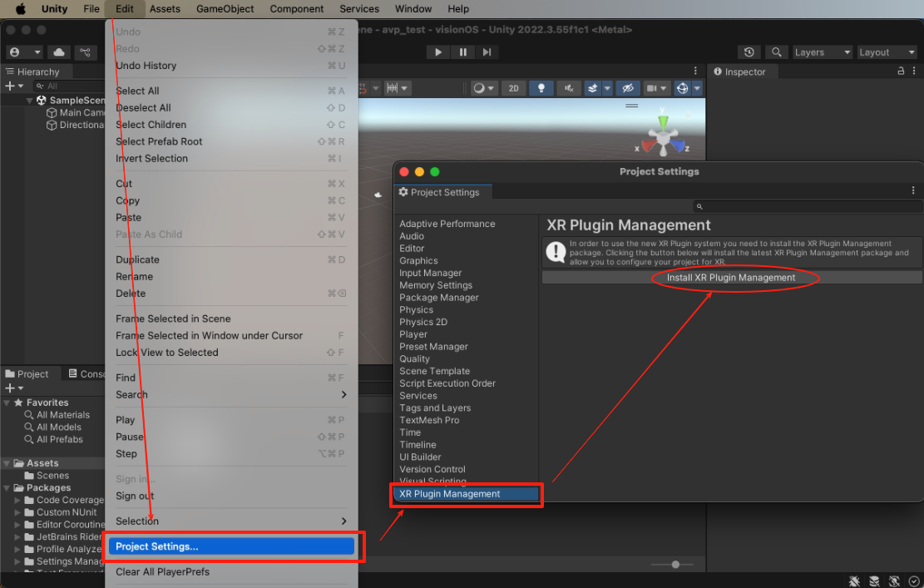924x588 pixels.
Task: Open the Scenes folder
Action: point(47,476)
